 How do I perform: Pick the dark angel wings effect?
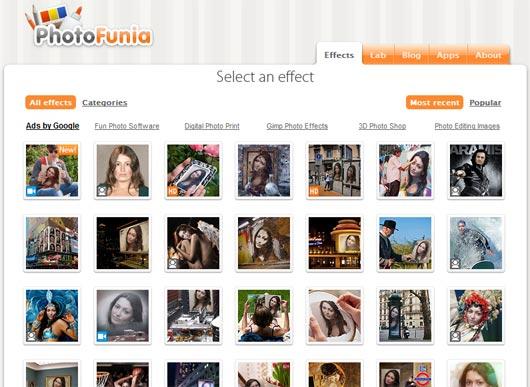[x=193, y=243]
